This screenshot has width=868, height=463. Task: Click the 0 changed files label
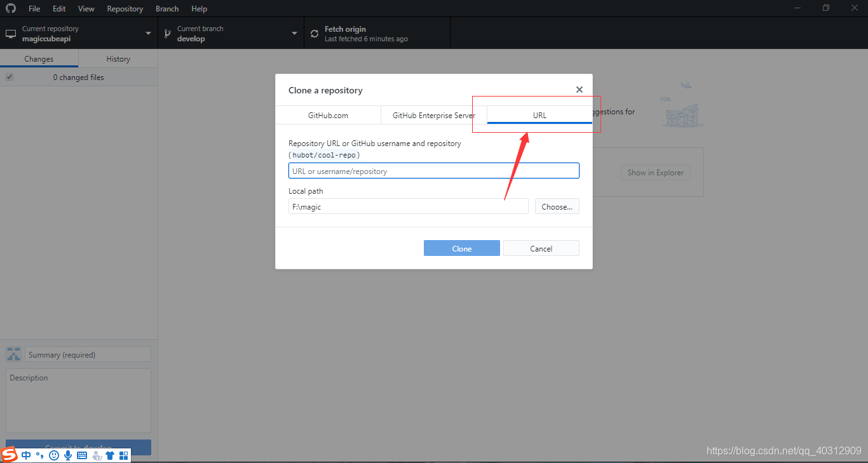(x=79, y=77)
